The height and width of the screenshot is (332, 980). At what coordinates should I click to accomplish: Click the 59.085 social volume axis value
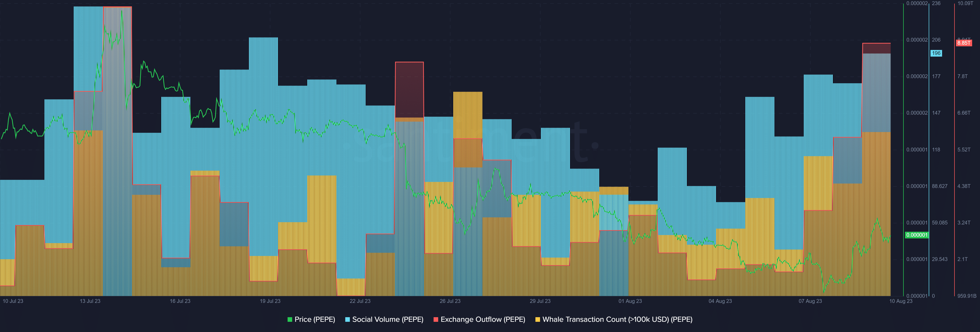(x=940, y=223)
